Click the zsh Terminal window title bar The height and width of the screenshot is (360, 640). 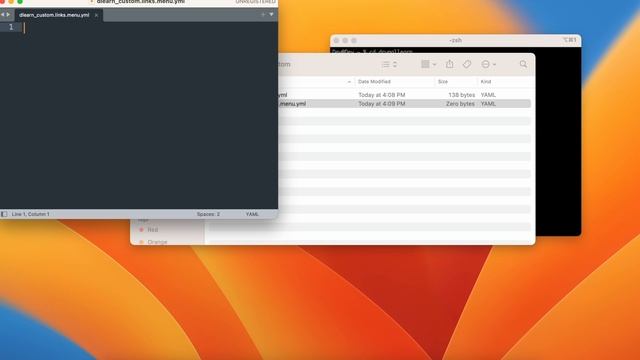click(456, 40)
